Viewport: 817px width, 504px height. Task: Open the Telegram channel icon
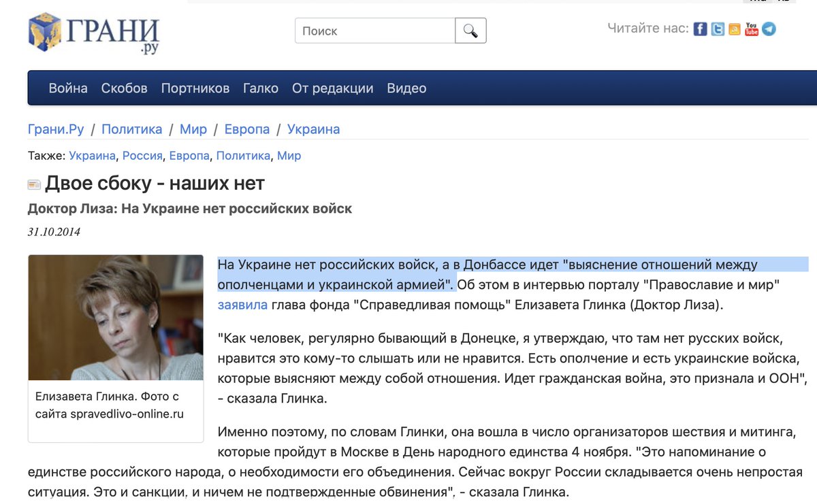(769, 29)
